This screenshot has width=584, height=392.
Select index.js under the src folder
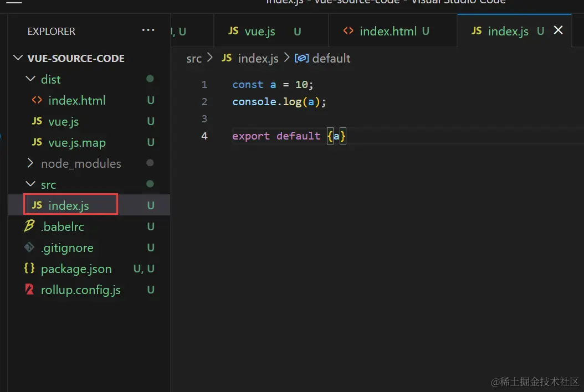[89, 205]
